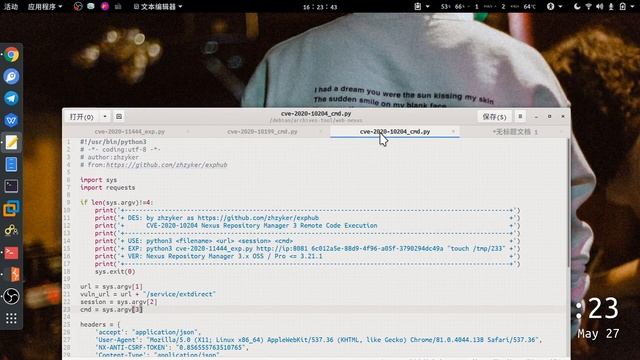Close the cve-2020-10204_cmd.py tab
Image resolution: width=640 pixels, height=360 pixels.
[453, 131]
